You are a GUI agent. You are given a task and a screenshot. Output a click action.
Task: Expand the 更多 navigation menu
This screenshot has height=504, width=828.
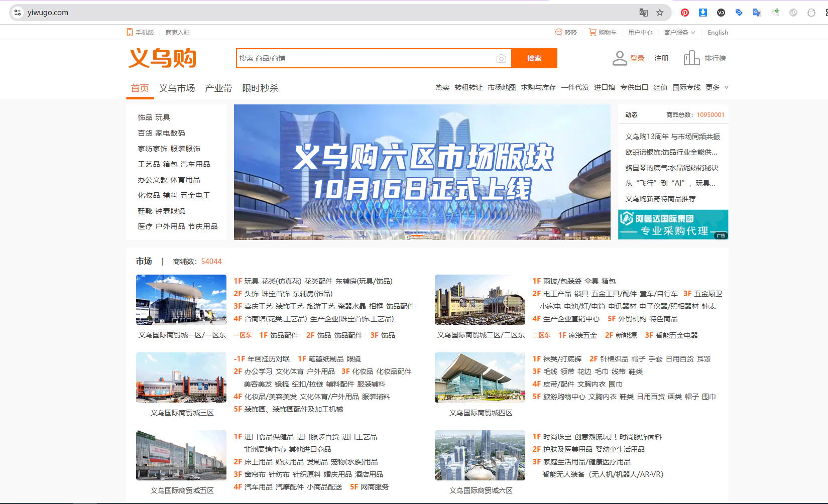click(717, 87)
